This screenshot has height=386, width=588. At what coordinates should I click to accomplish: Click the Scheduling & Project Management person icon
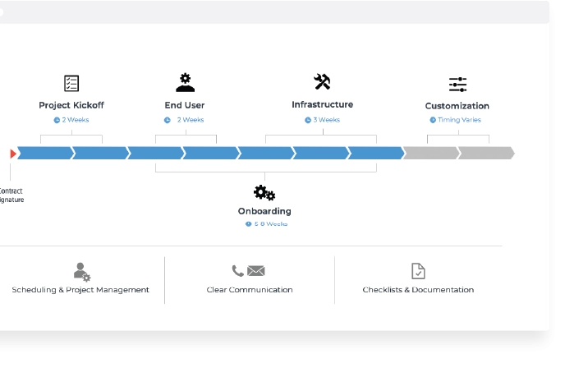click(x=82, y=272)
